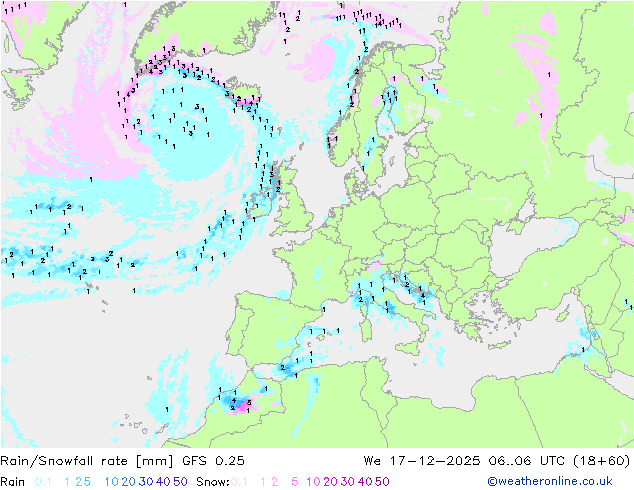Click the Rain legend value 0.1
The height and width of the screenshot is (490, 634).
(43, 482)
